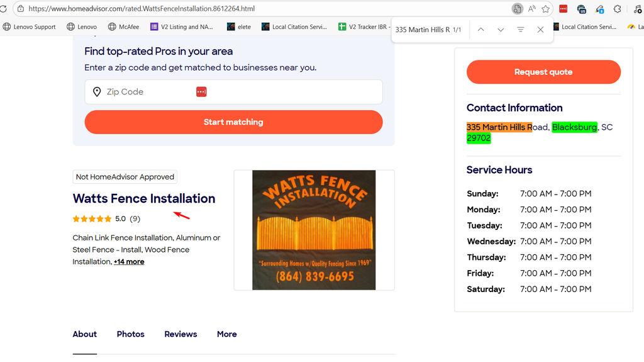Click the Start matching button
This screenshot has height=362, width=644.
(233, 122)
